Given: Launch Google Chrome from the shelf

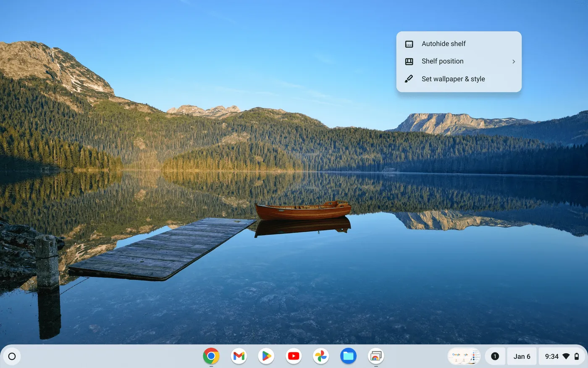Looking at the screenshot, I should point(211,356).
